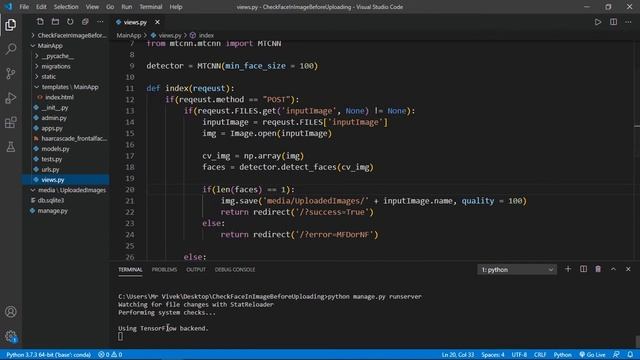Open admin.py in the file tree
This screenshot has height=360, width=640.
click(54, 118)
